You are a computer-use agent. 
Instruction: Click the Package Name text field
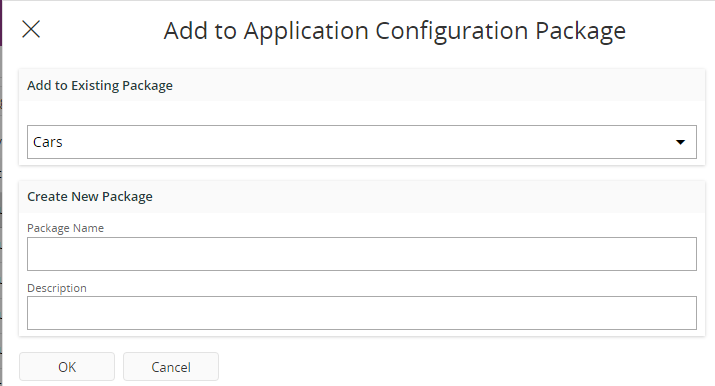(362, 254)
